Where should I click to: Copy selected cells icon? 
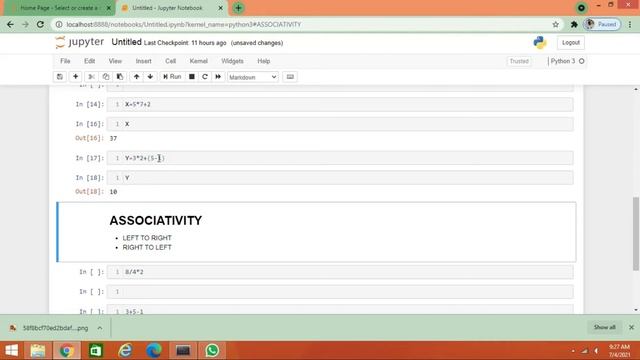pyautogui.click(x=106, y=77)
